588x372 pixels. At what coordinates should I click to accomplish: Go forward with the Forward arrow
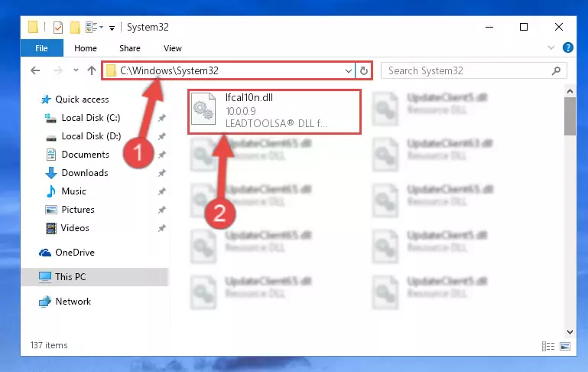58,70
